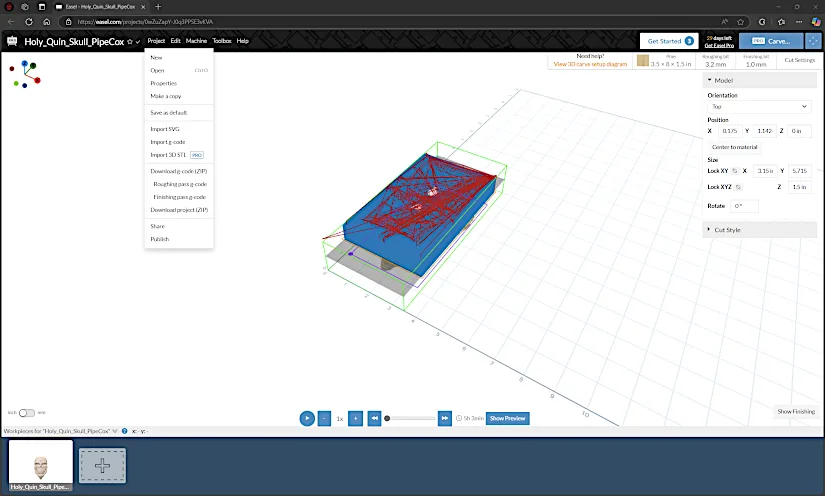Image resolution: width=825 pixels, height=496 pixels.
Task: Click Size Z input field
Action: pyautogui.click(x=799, y=187)
